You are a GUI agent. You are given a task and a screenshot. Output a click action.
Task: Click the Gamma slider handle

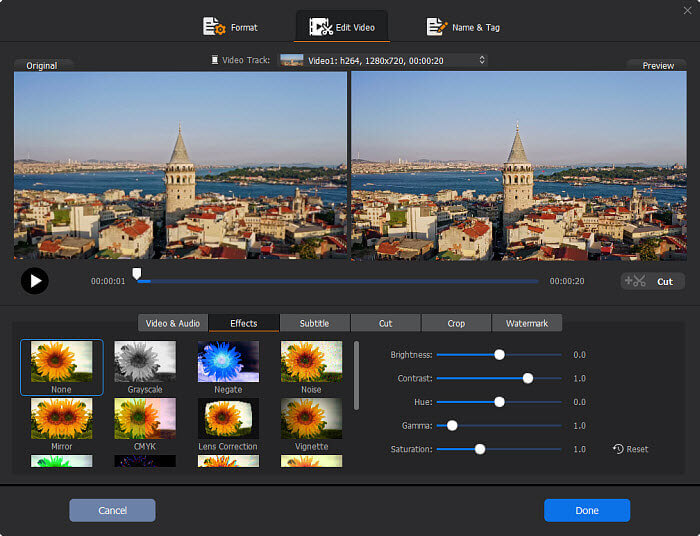[452, 426]
